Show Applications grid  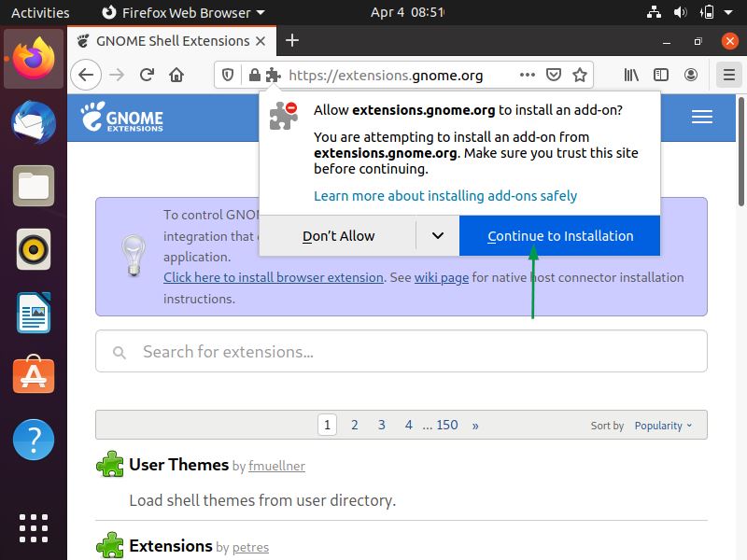point(34,528)
